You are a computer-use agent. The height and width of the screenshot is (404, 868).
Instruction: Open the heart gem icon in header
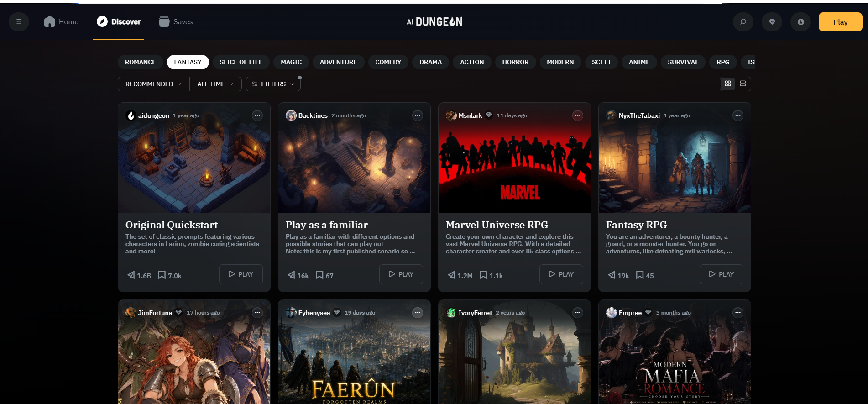pos(772,21)
